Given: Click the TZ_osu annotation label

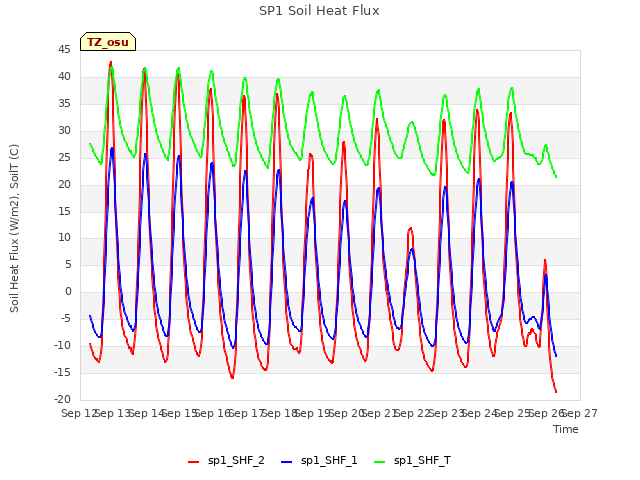Looking at the screenshot, I should point(108,42).
